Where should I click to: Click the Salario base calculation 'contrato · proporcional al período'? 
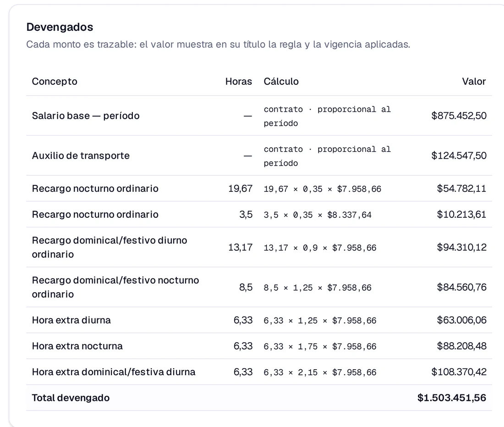pos(327,116)
